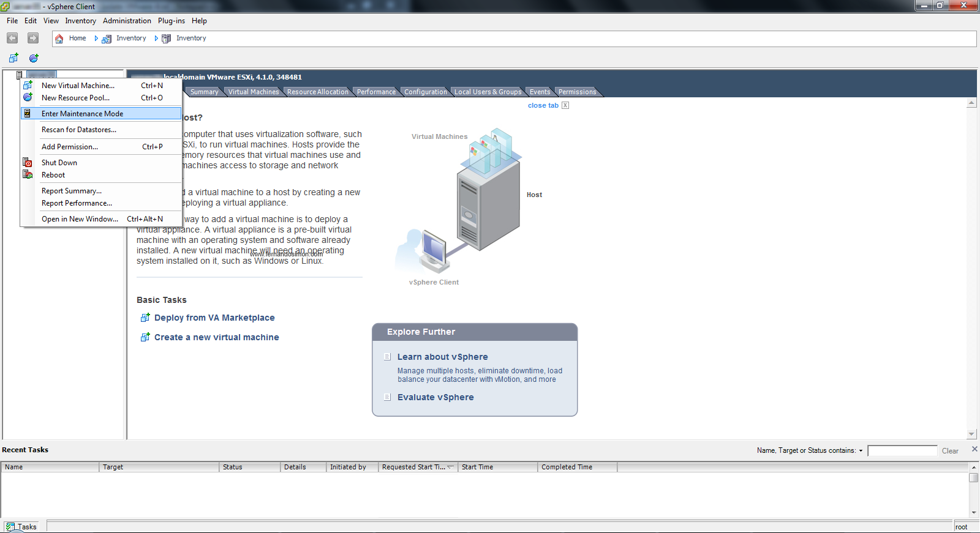Switch to Local Users & Groups tab
Viewport: 980px width, 533px height.
(x=488, y=92)
